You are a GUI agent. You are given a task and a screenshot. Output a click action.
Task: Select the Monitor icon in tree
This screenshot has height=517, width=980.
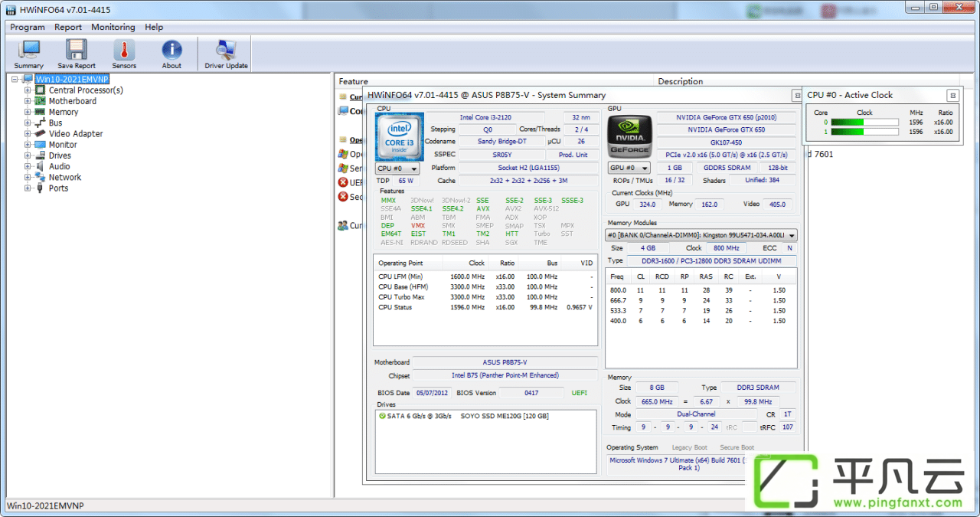point(40,145)
